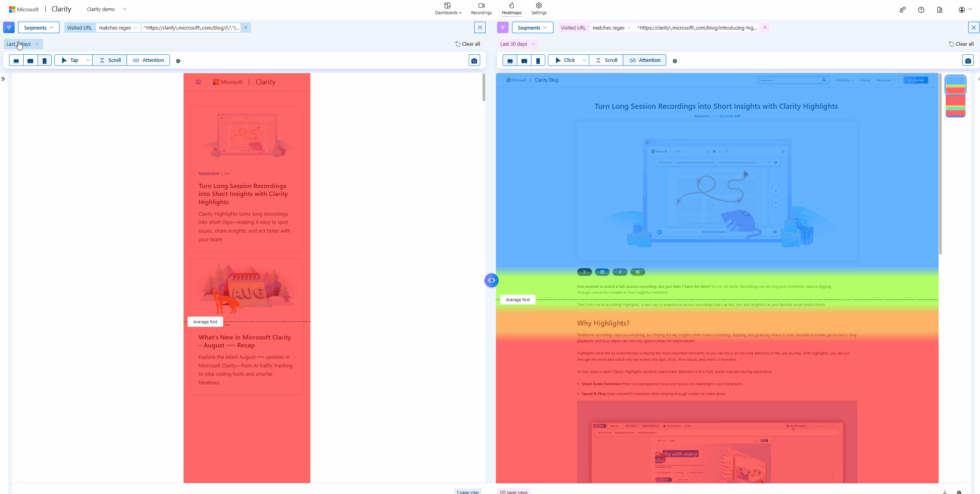Open the right pane's purple filter icon
980x494 pixels.
coord(503,28)
